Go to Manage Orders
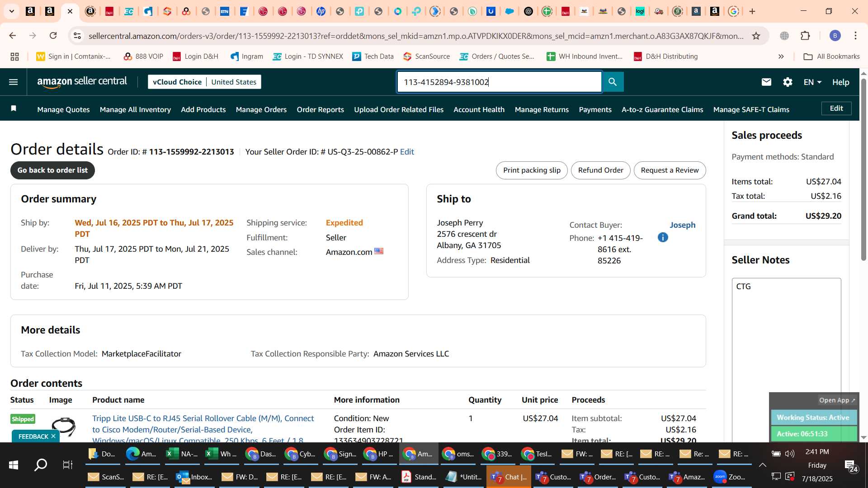868x488 pixels. pyautogui.click(x=261, y=109)
